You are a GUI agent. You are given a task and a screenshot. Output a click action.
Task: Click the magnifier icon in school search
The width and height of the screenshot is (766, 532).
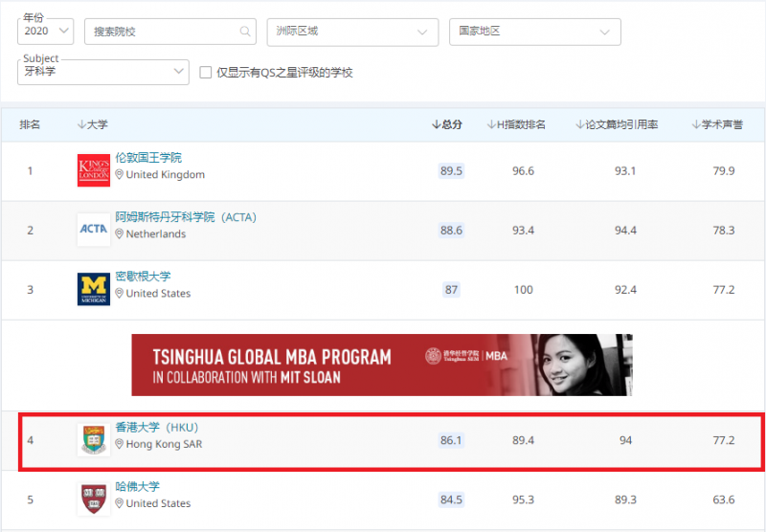[245, 32]
